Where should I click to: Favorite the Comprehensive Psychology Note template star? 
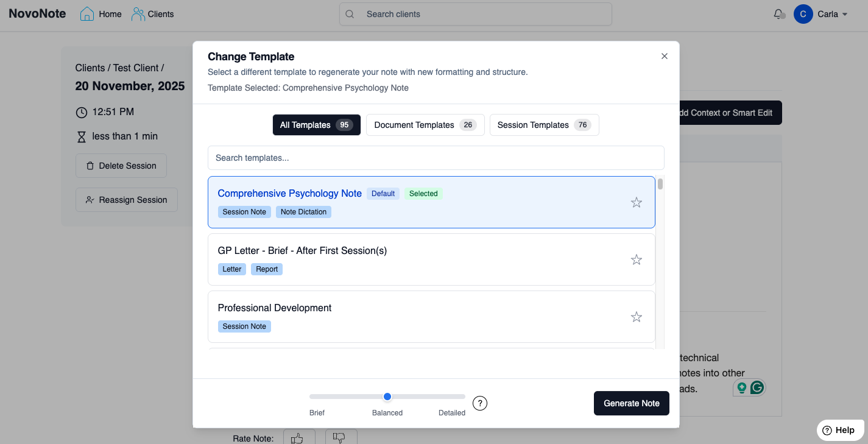click(637, 202)
